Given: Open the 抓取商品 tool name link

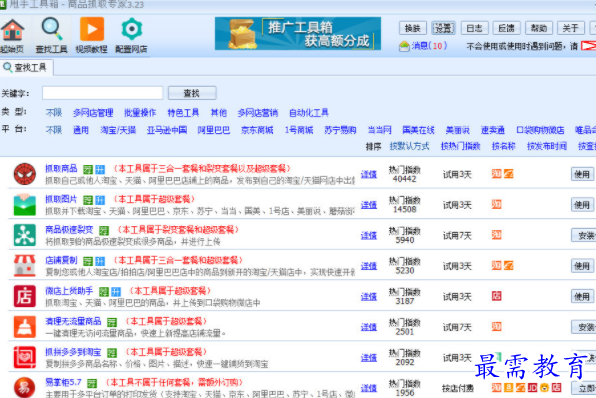Looking at the screenshot, I should coord(61,168).
